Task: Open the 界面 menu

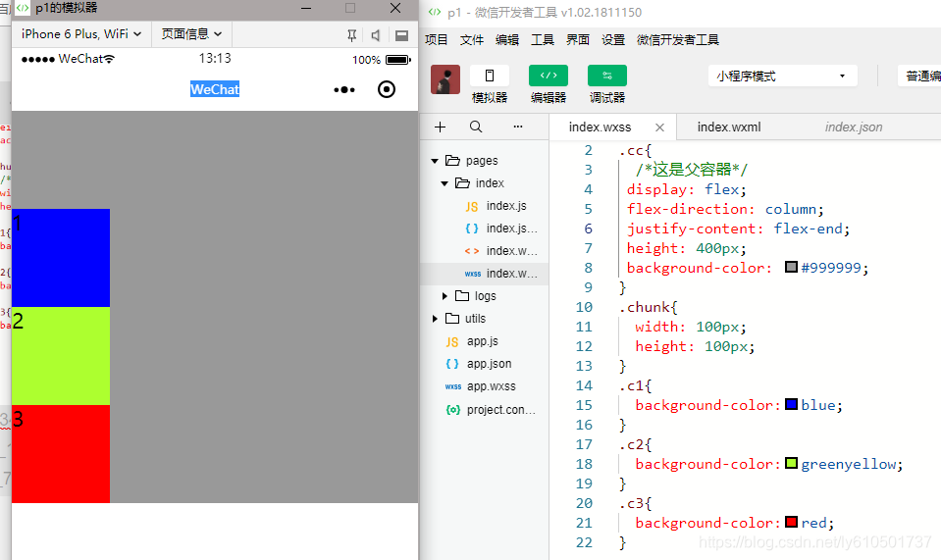Action: 578,39
